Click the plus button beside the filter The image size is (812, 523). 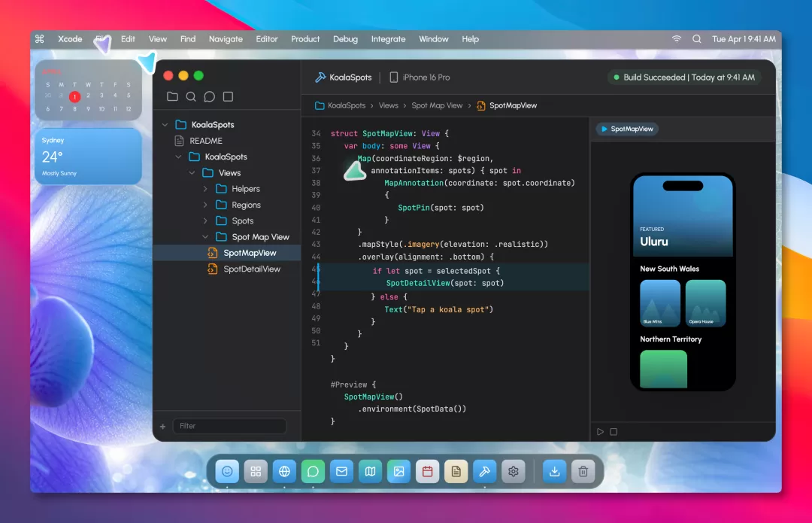162,426
